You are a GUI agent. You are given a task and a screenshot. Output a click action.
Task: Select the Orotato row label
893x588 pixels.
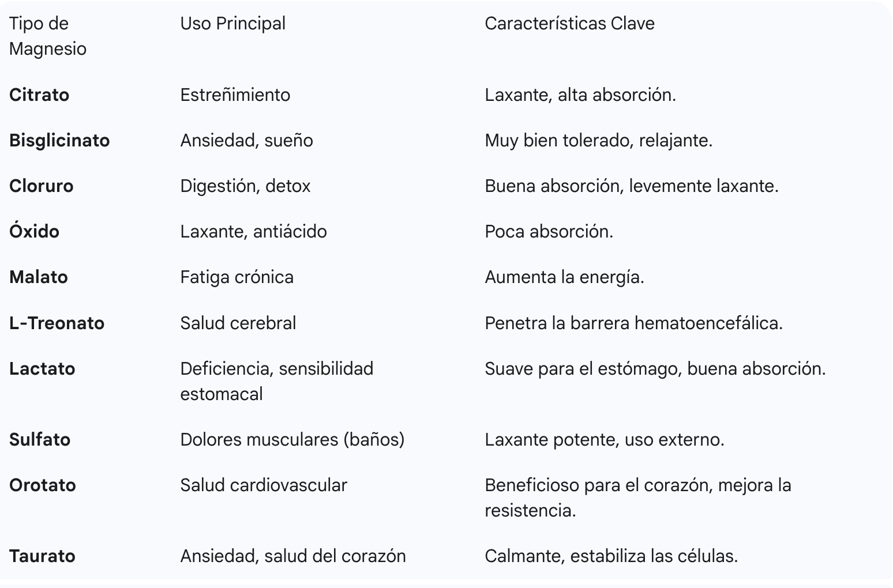point(43,485)
